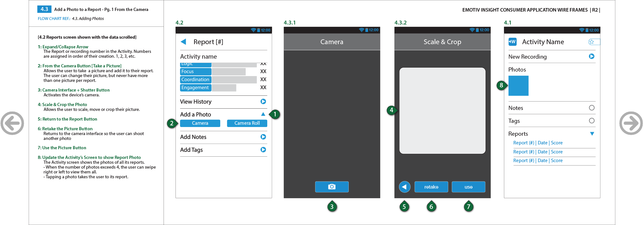Tap the Camera button under Add a Photo
The width and height of the screenshot is (644, 225).
(200, 123)
